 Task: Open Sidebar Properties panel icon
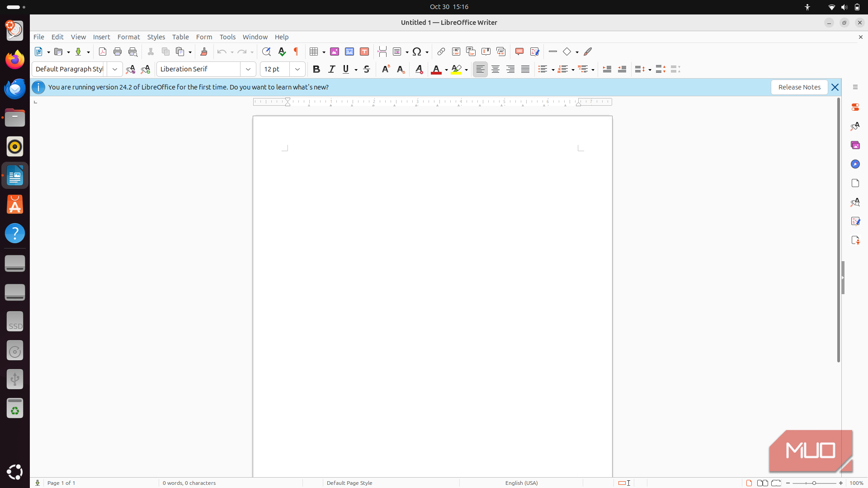click(855, 107)
